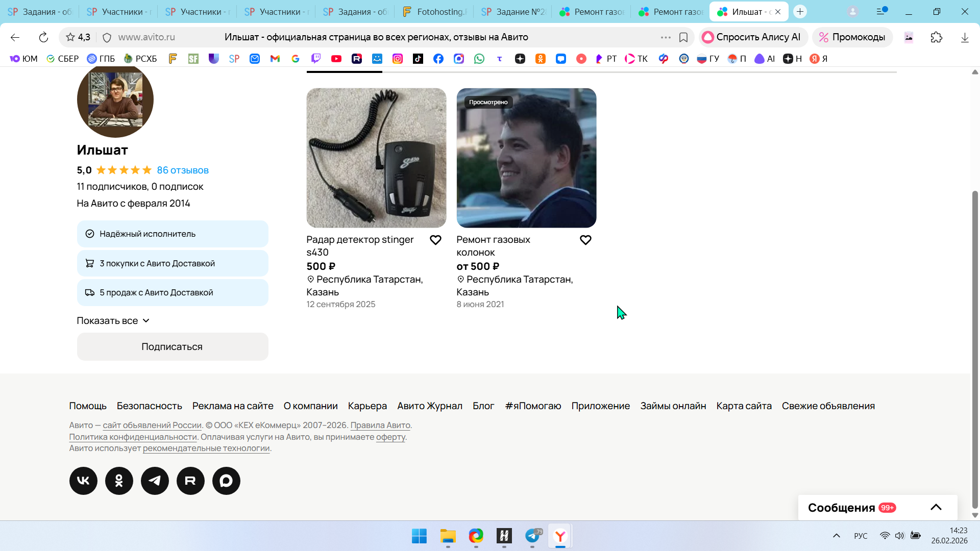Subscribe to seller Ильшат

tap(172, 347)
